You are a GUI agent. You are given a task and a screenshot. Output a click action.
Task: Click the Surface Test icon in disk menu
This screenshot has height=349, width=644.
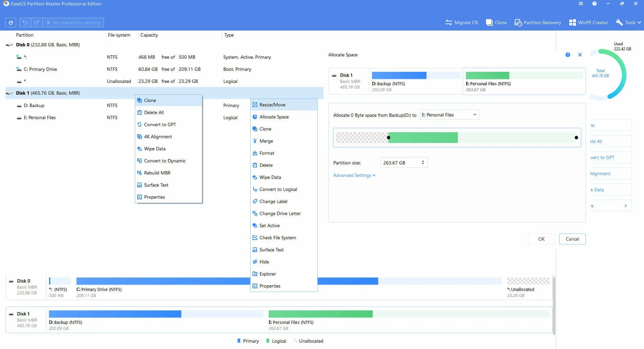coord(140,185)
